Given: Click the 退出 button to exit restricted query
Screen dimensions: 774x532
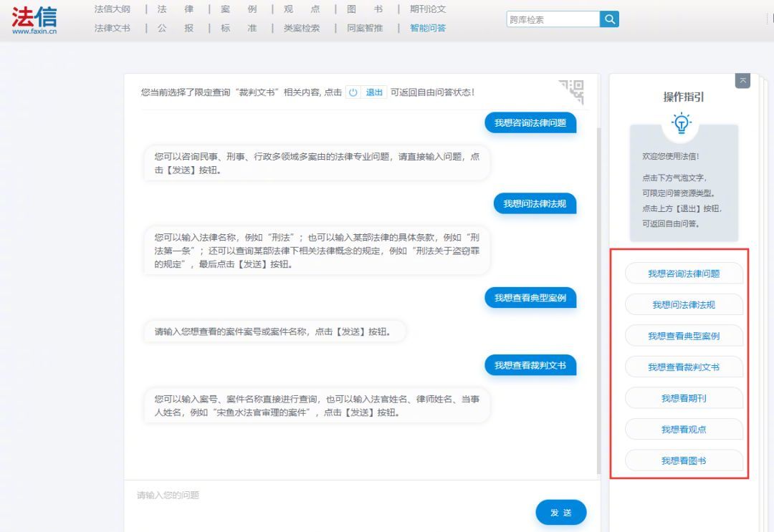Looking at the screenshot, I should click(373, 92).
